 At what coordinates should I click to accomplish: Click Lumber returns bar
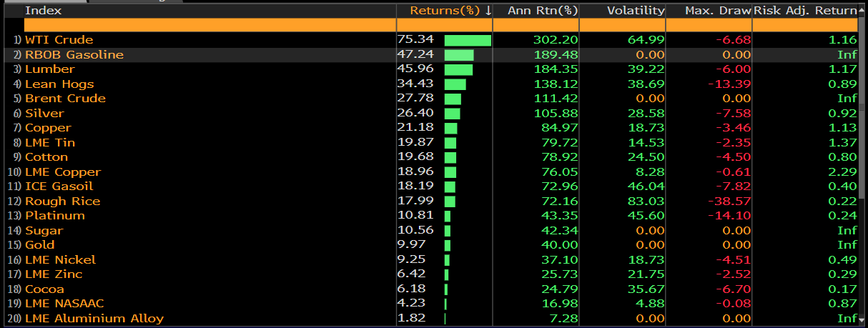pyautogui.click(x=458, y=69)
